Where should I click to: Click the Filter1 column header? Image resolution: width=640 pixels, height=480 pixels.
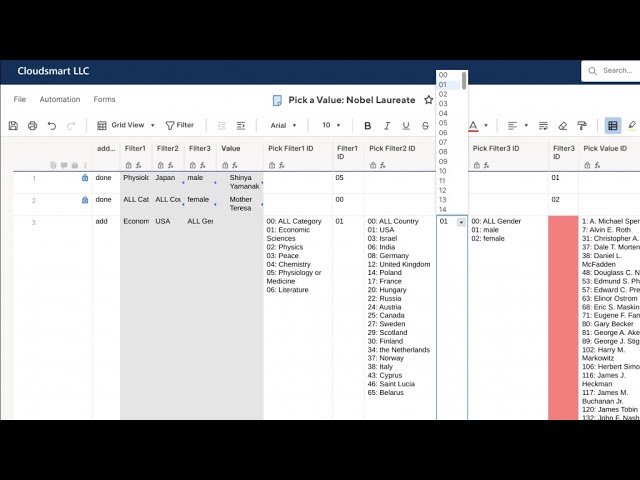(135, 149)
